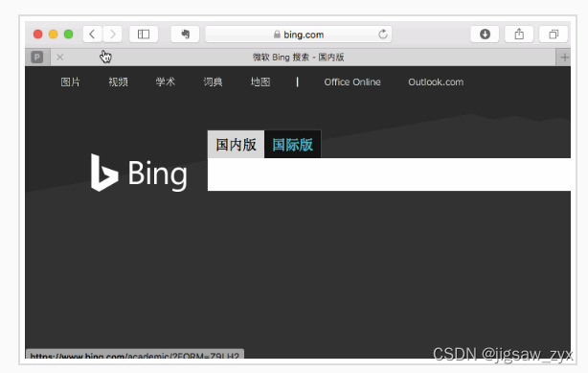
Task: Zoom the window with the green button
Action: pyautogui.click(x=69, y=35)
